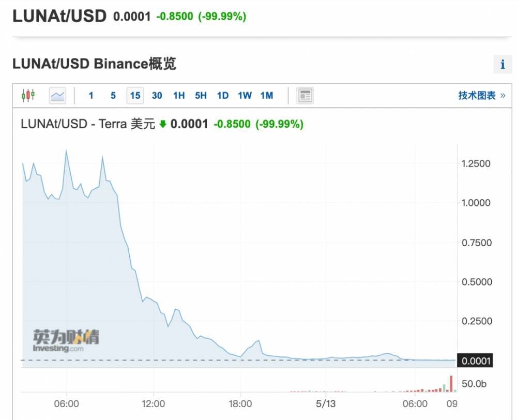Select the 1 minute interval

pyautogui.click(x=91, y=96)
